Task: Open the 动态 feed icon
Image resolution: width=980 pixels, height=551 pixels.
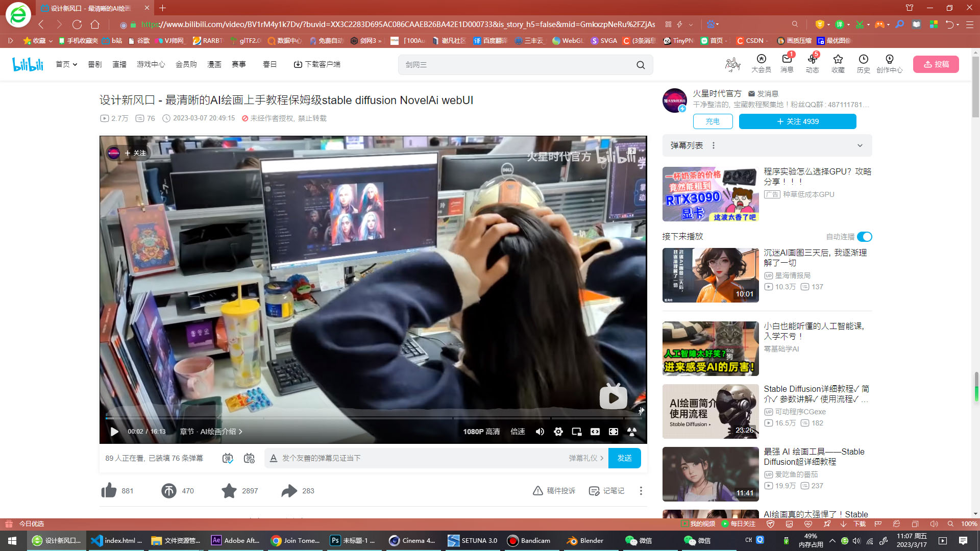Action: pyautogui.click(x=812, y=64)
